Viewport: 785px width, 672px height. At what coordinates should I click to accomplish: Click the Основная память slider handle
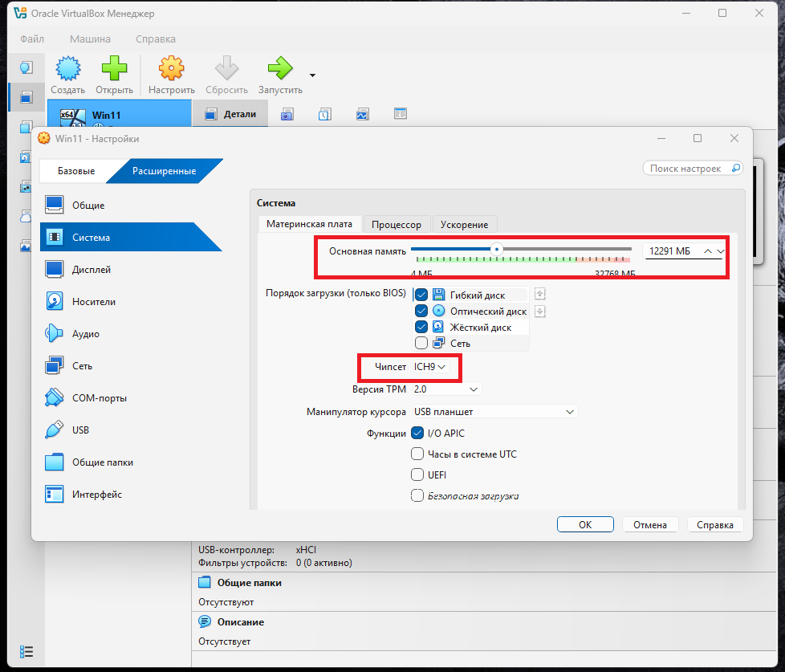point(497,249)
